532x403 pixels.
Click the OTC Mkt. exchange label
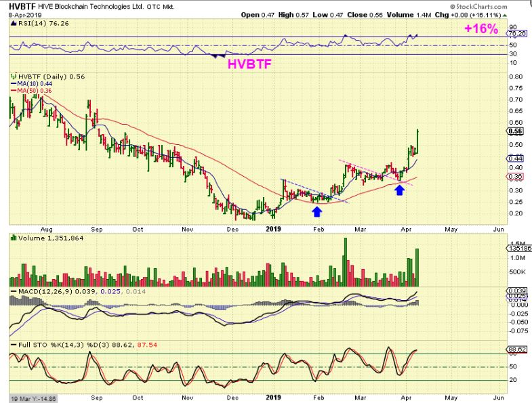(x=161, y=7)
